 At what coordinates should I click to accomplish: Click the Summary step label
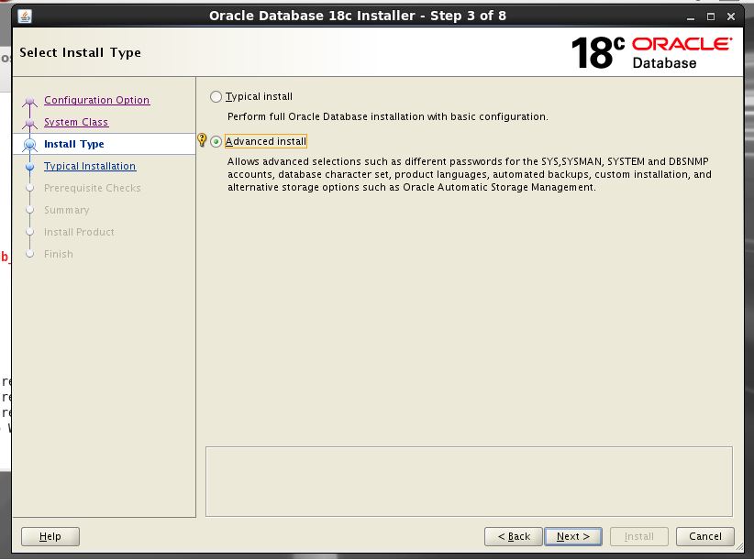coord(67,211)
